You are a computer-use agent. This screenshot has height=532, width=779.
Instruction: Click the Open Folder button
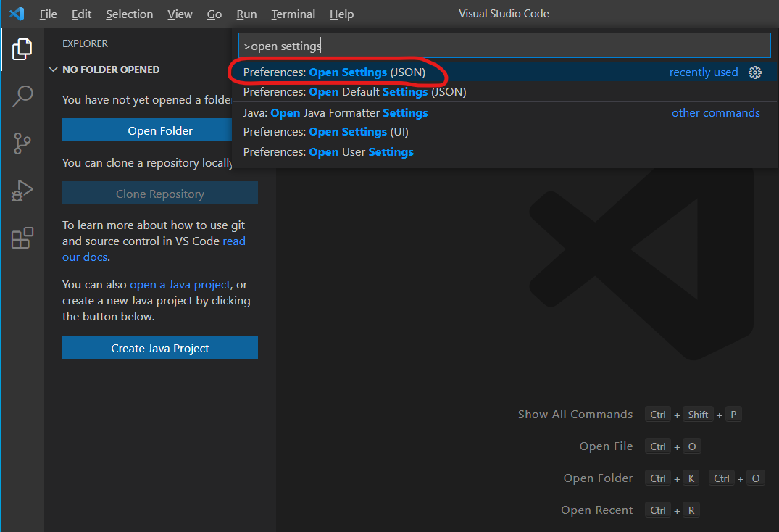(x=160, y=130)
